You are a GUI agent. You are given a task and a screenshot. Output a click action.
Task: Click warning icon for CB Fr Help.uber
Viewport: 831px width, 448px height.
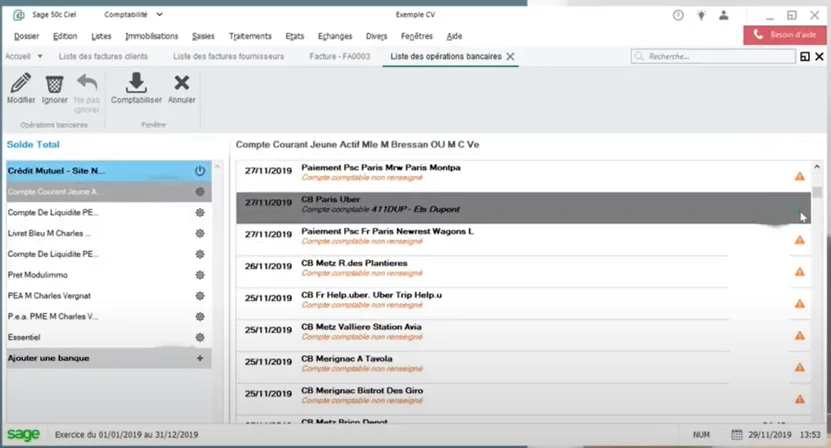tap(800, 304)
